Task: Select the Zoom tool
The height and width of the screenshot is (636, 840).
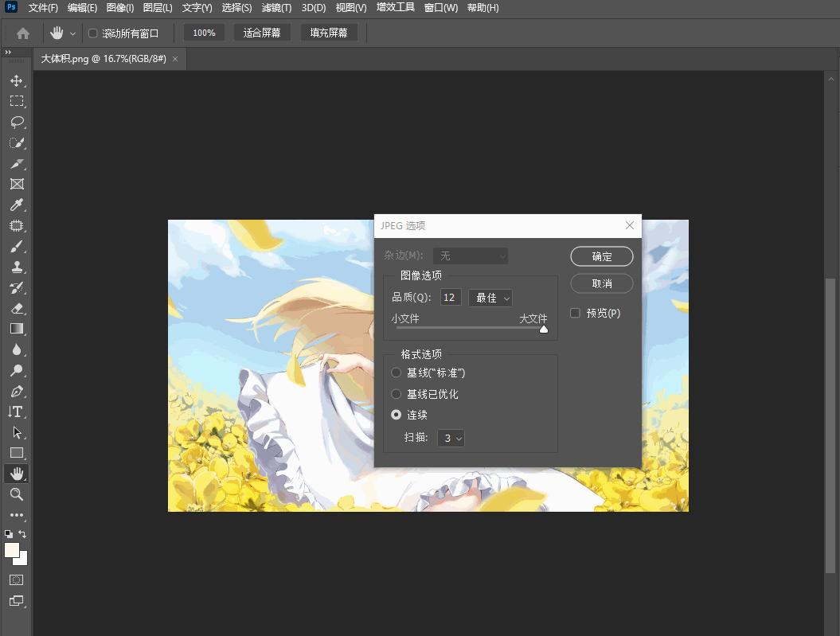Action: point(17,494)
